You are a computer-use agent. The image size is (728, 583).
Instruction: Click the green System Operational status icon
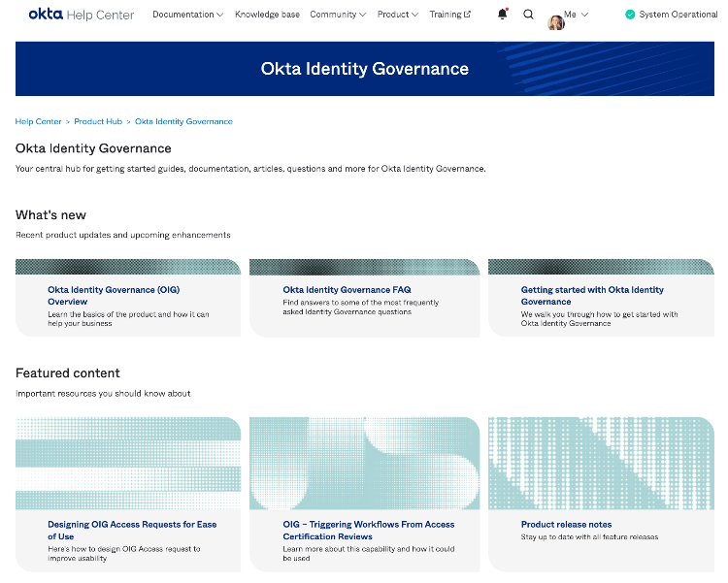click(x=630, y=15)
